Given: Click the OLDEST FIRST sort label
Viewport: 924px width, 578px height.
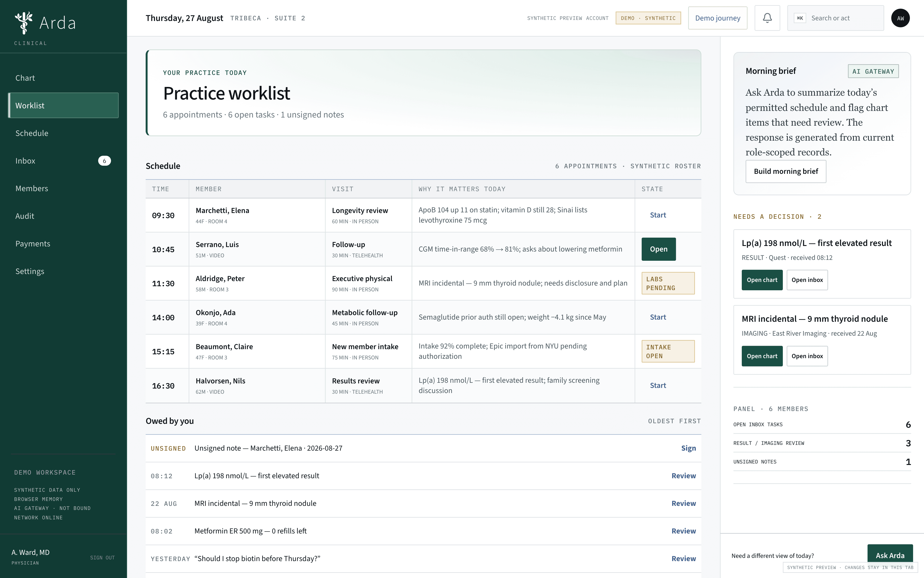Looking at the screenshot, I should 674,421.
